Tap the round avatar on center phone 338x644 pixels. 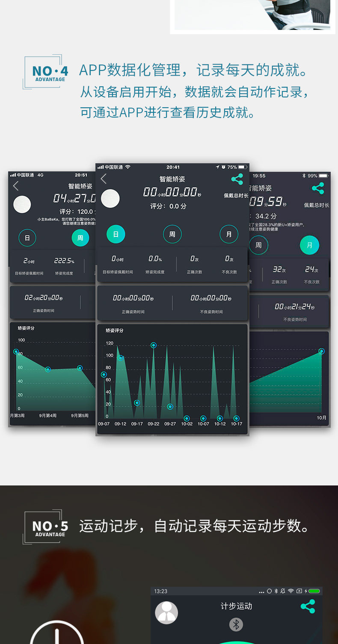110,199
